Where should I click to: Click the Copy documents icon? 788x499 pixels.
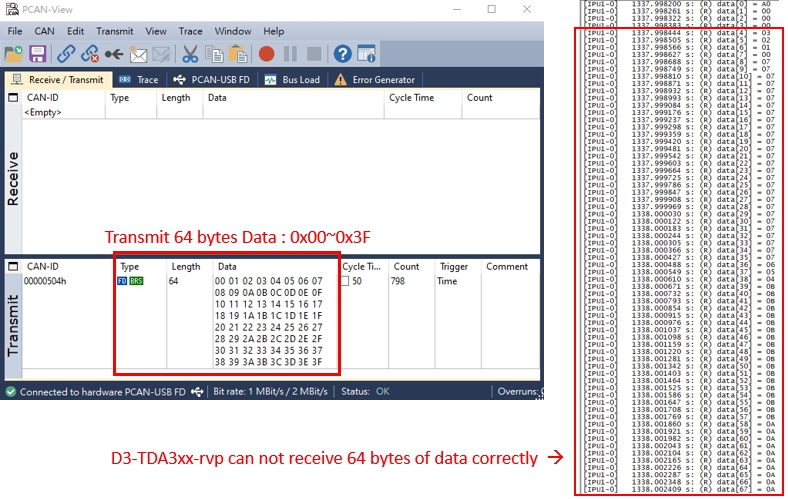tap(215, 54)
